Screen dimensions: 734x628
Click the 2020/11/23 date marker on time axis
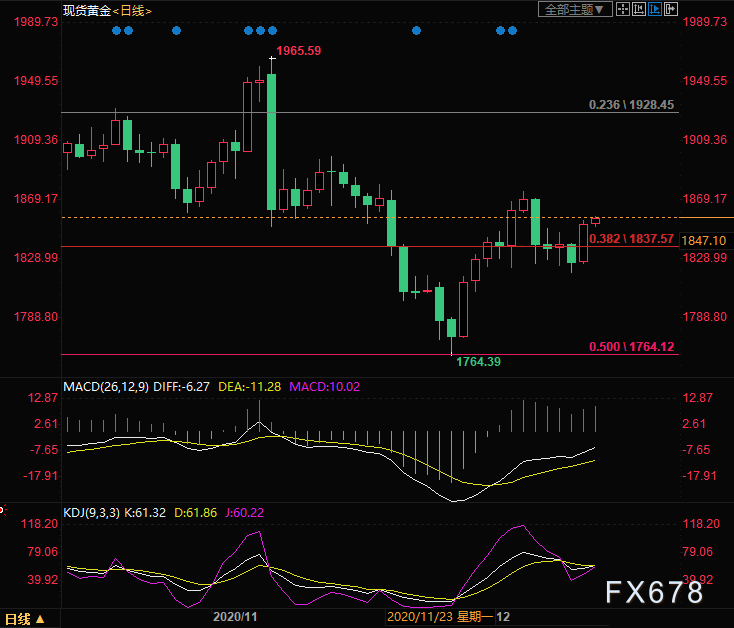tap(420, 618)
